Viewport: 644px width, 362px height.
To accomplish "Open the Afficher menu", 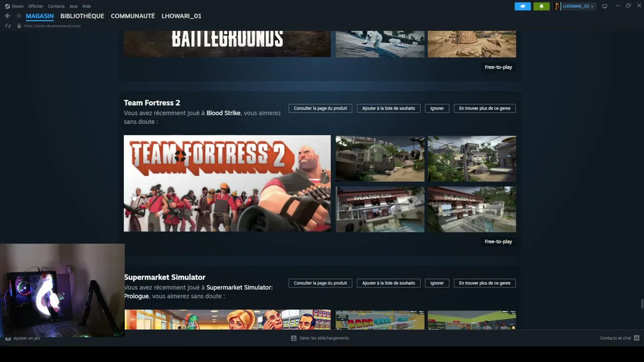I will tap(36, 6).
